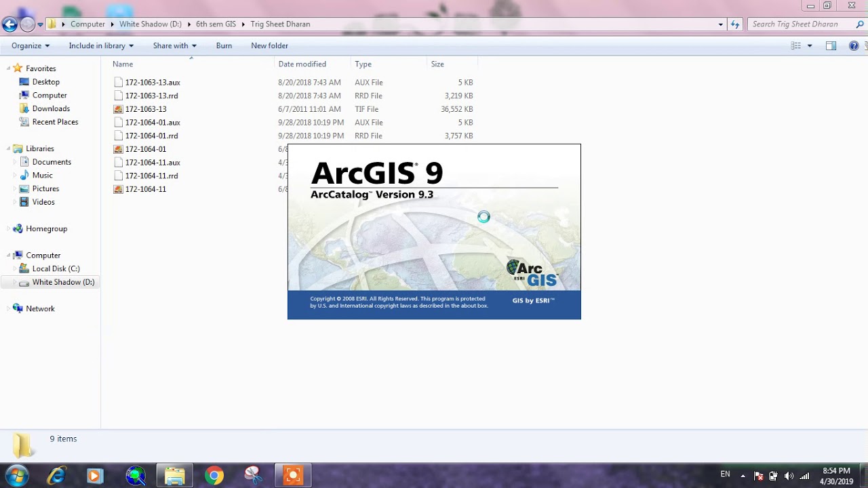
Task: Open Local Disk (C:) in the navigation pane
Action: pyautogui.click(x=56, y=268)
